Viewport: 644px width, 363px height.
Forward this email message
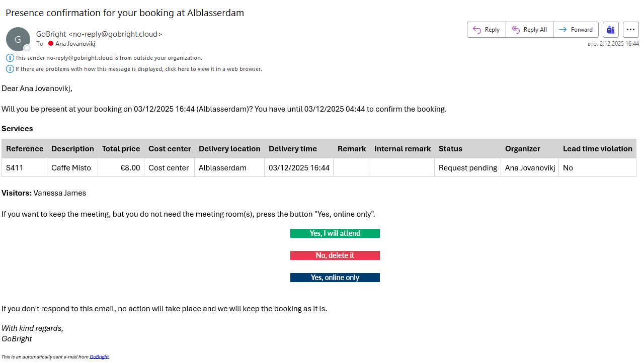576,30
